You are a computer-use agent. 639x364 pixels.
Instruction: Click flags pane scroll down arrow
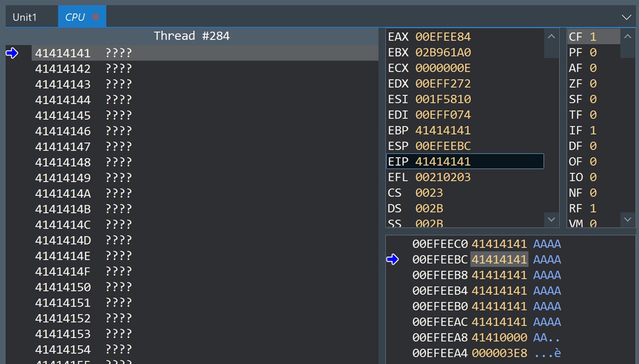[x=628, y=219]
